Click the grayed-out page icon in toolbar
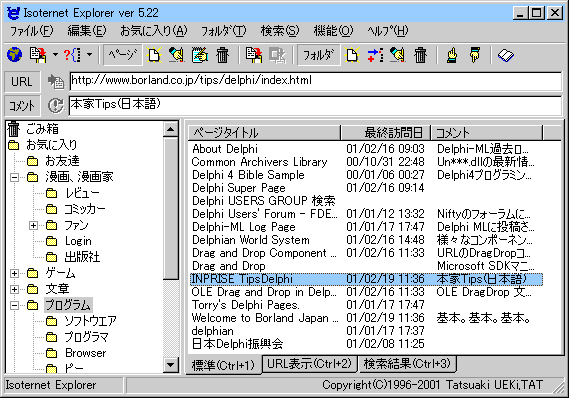 [x=278, y=55]
